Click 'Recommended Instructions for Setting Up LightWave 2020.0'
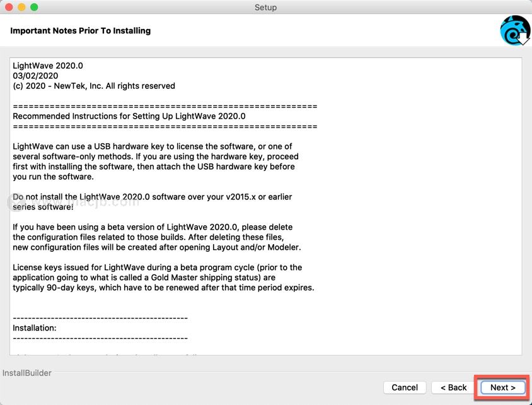This screenshot has height=405, width=532. point(129,116)
